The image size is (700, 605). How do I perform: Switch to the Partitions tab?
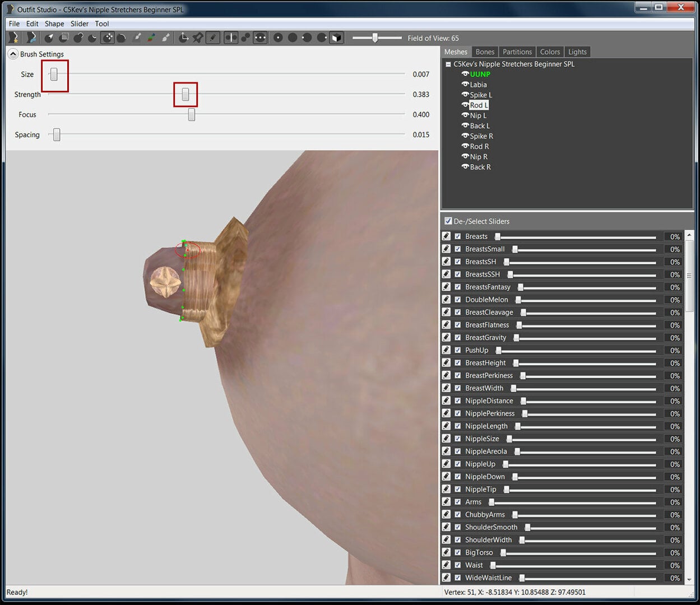[x=517, y=52]
